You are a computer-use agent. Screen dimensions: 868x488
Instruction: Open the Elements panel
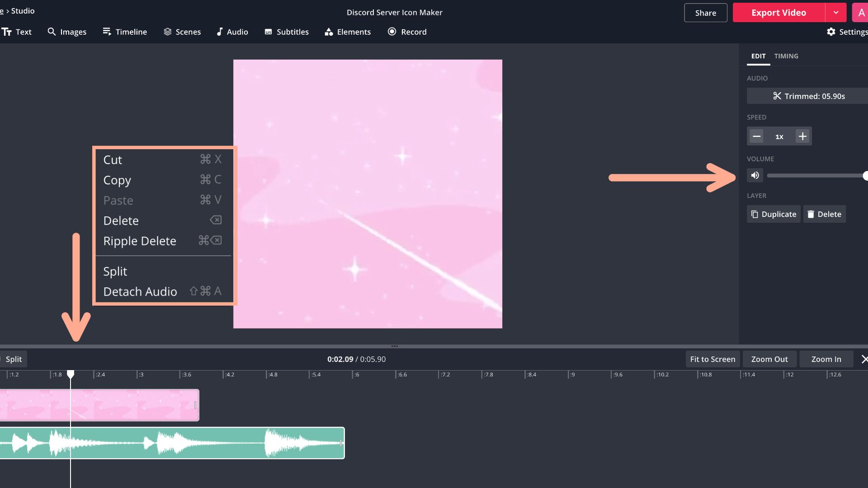coord(348,32)
